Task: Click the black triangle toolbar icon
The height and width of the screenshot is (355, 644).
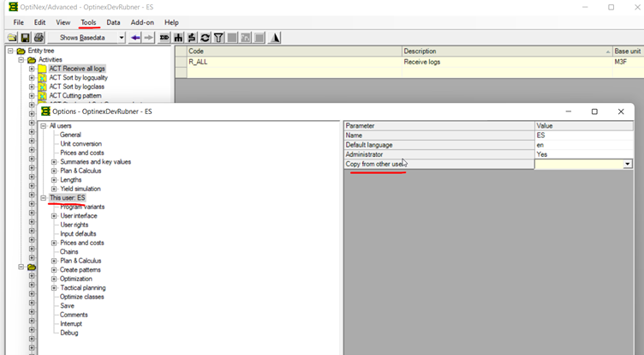Action: [275, 38]
